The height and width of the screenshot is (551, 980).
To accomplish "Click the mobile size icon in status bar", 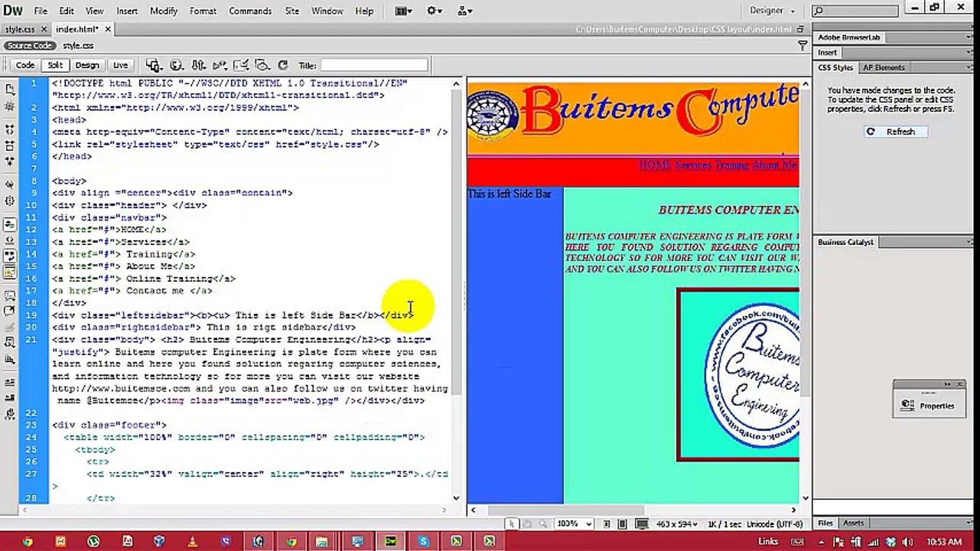I will pyautogui.click(x=607, y=524).
